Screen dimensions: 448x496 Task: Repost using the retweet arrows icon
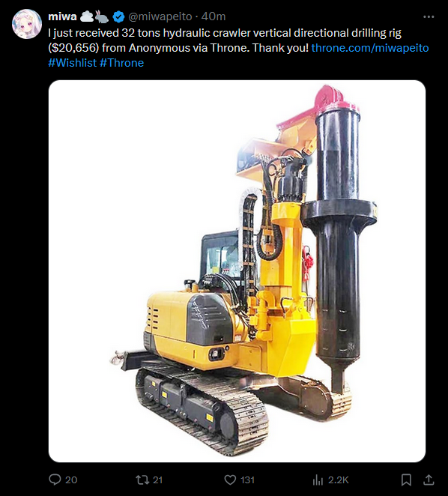tap(142, 480)
